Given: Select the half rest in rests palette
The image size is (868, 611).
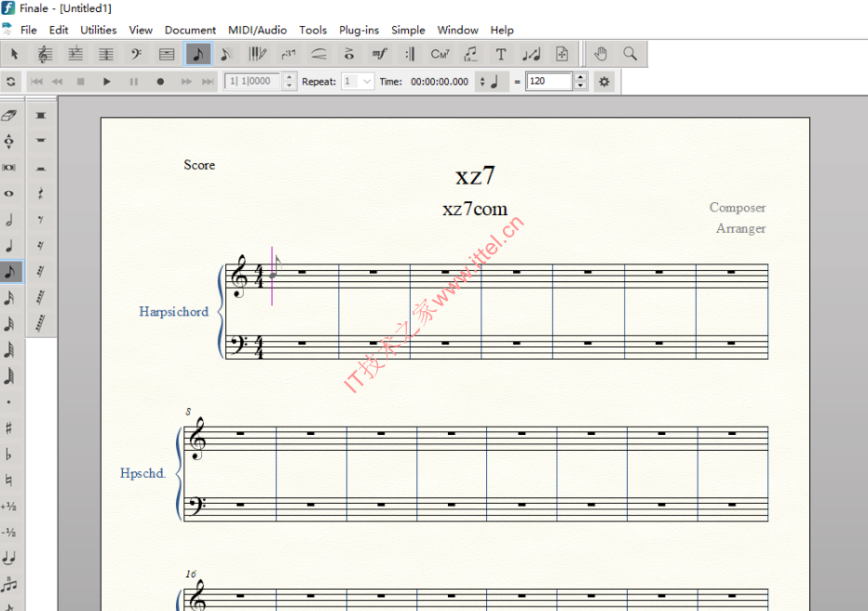Looking at the screenshot, I should [x=41, y=168].
